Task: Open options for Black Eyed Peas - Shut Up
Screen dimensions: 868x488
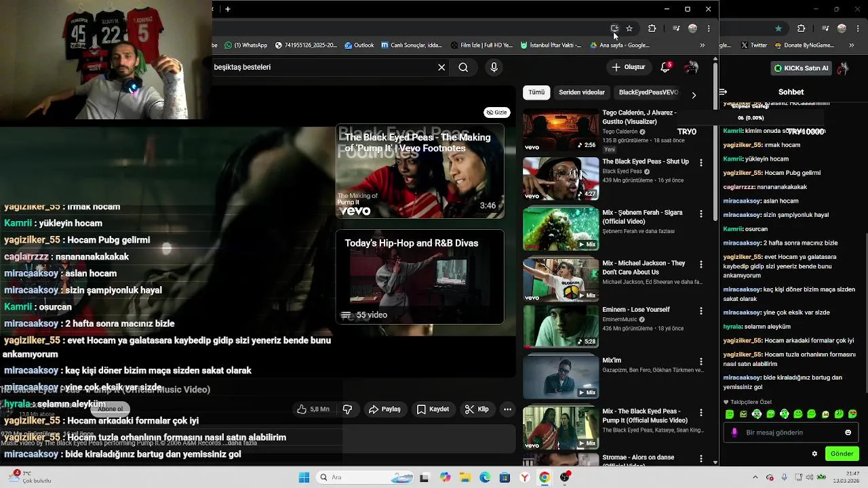Action: pos(701,163)
